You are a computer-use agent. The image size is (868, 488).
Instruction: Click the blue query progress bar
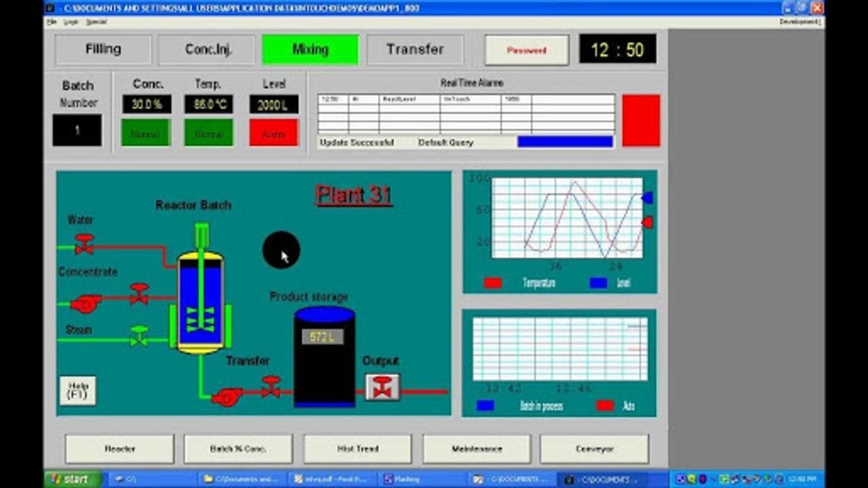[565, 142]
